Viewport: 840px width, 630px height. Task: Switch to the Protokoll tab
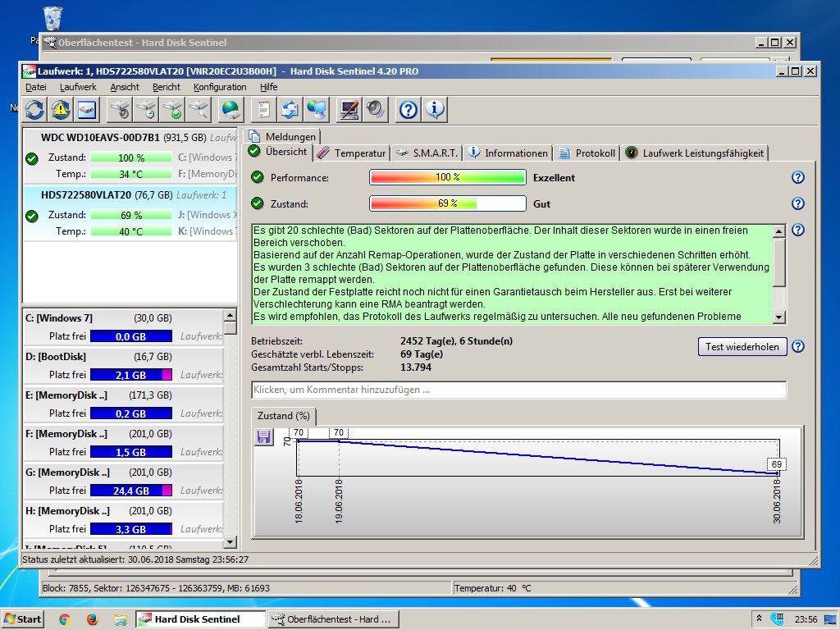pyautogui.click(x=587, y=153)
